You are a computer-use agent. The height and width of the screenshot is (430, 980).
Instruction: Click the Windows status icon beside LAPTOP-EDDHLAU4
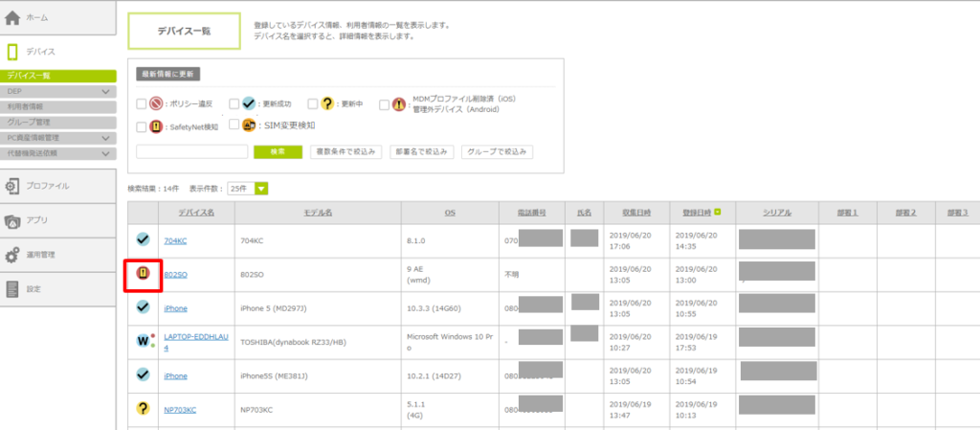pyautogui.click(x=143, y=340)
